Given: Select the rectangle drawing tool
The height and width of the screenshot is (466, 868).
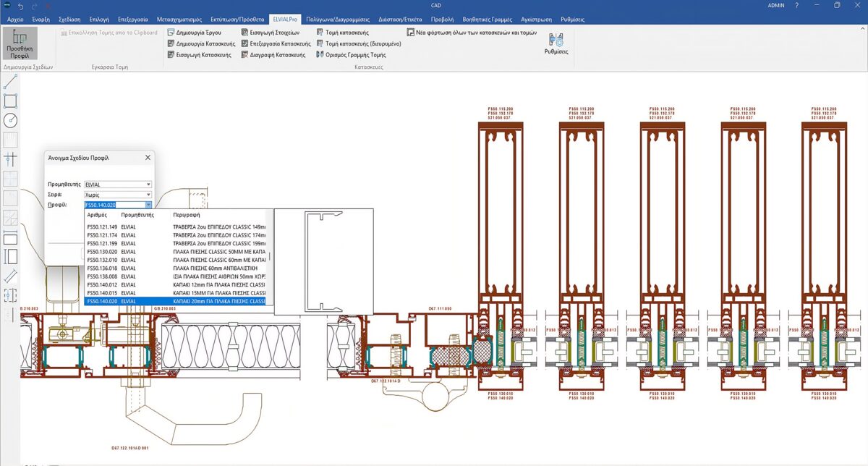Looking at the screenshot, I should [x=10, y=101].
